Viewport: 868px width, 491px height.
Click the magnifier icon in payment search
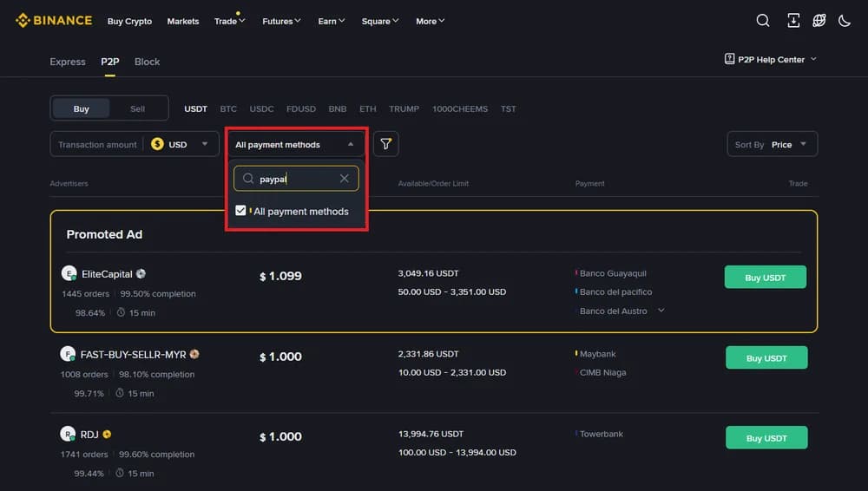point(248,178)
